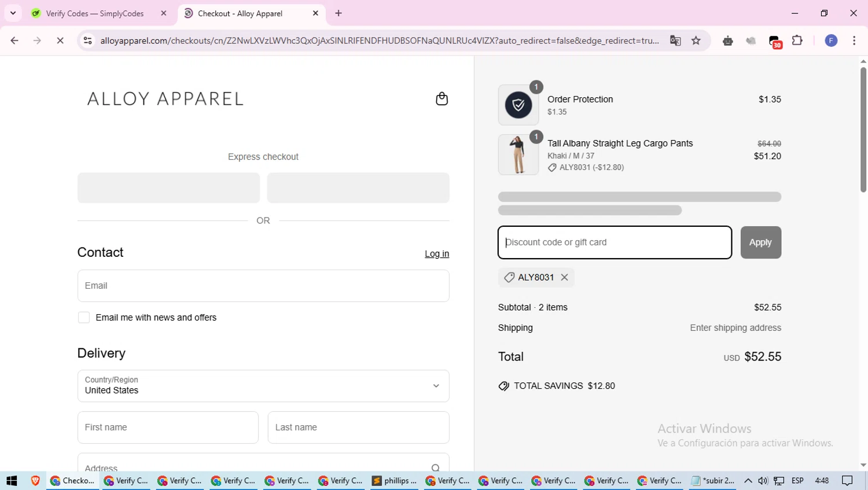The image size is (868, 490).
Task: Click the Alloy Apparel logo
Action: click(x=165, y=99)
